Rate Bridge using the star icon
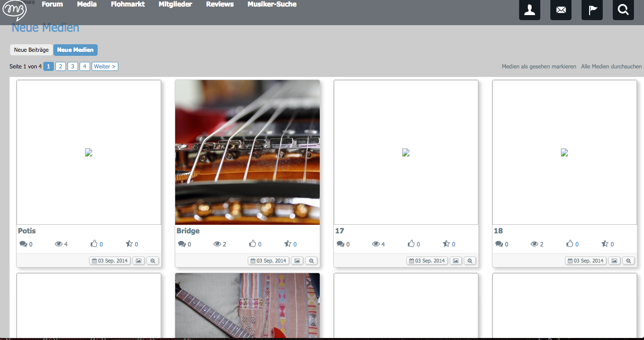 tap(288, 244)
